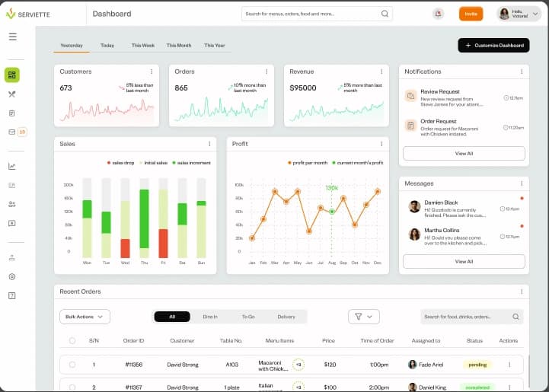
Task: Expand the Bulk Actions dropdown
Action: (85, 317)
